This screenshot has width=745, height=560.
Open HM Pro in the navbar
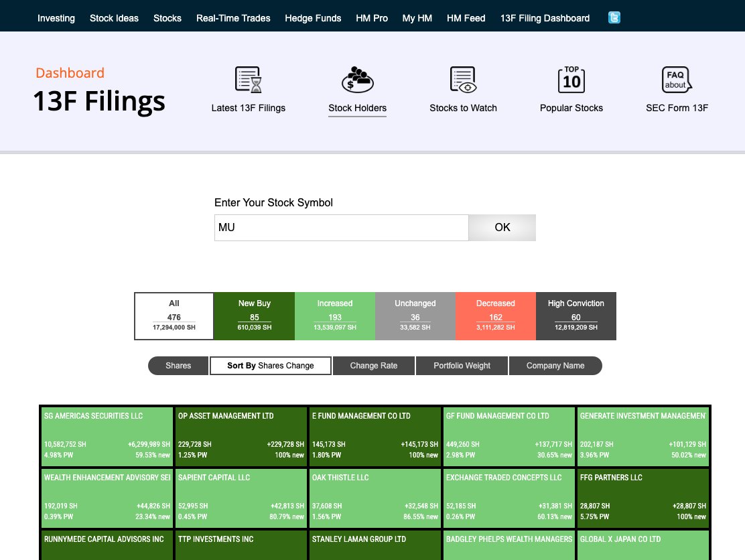tap(372, 18)
